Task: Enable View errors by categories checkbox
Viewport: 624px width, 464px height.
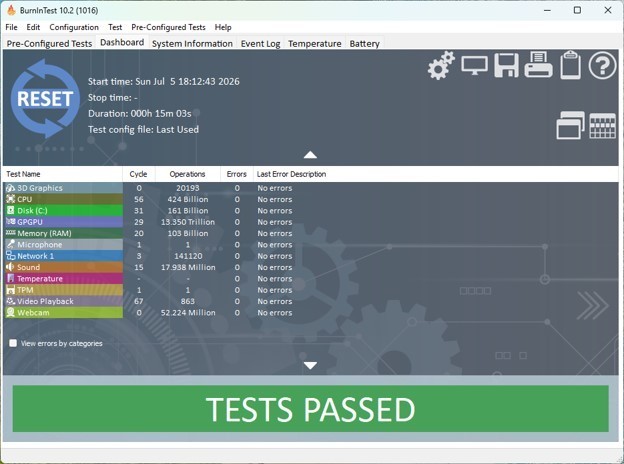Action: pos(13,343)
